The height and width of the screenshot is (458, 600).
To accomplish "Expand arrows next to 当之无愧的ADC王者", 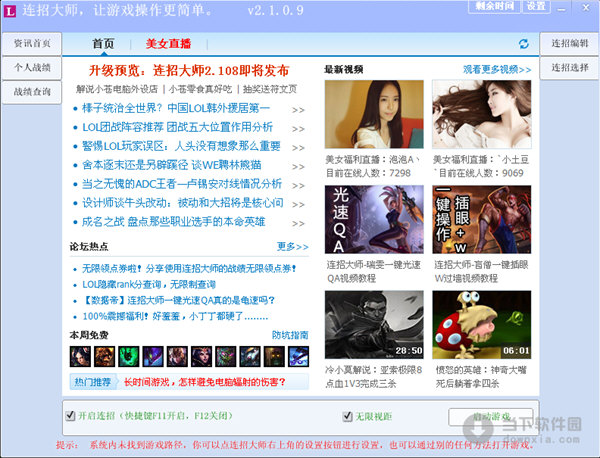I will point(298,186).
